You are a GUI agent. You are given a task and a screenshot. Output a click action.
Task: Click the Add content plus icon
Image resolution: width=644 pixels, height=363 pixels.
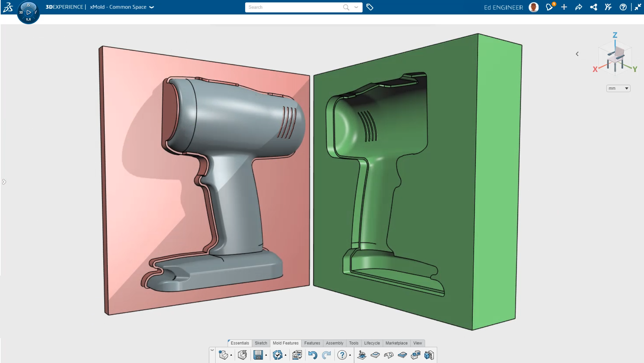point(564,7)
